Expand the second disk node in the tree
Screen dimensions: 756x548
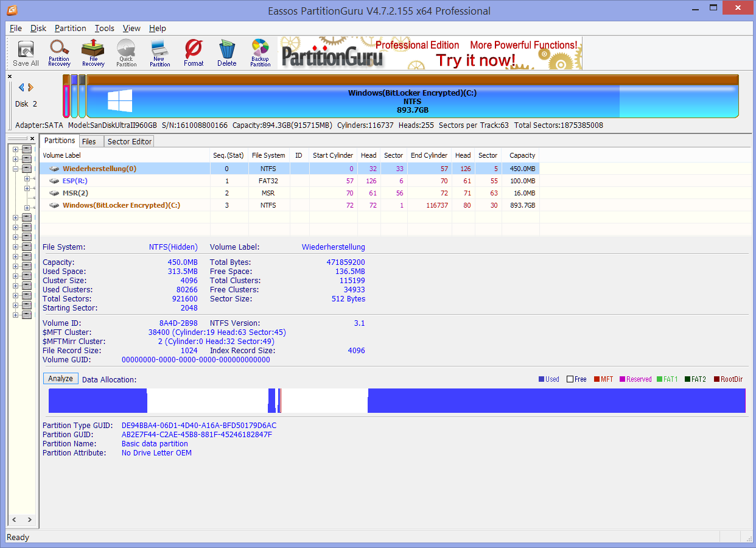tap(16, 159)
